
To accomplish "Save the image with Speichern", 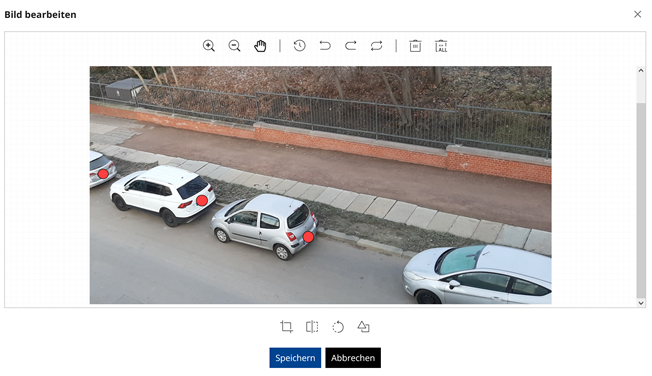I will (x=295, y=358).
